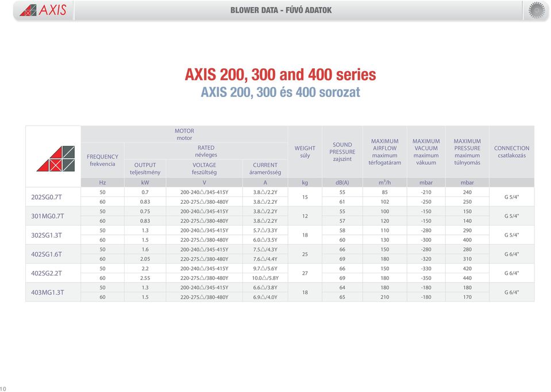551x392 pixels.
Task: Click the 'CONNECTION csatlakozás' column header
Action: pyautogui.click(x=511, y=152)
